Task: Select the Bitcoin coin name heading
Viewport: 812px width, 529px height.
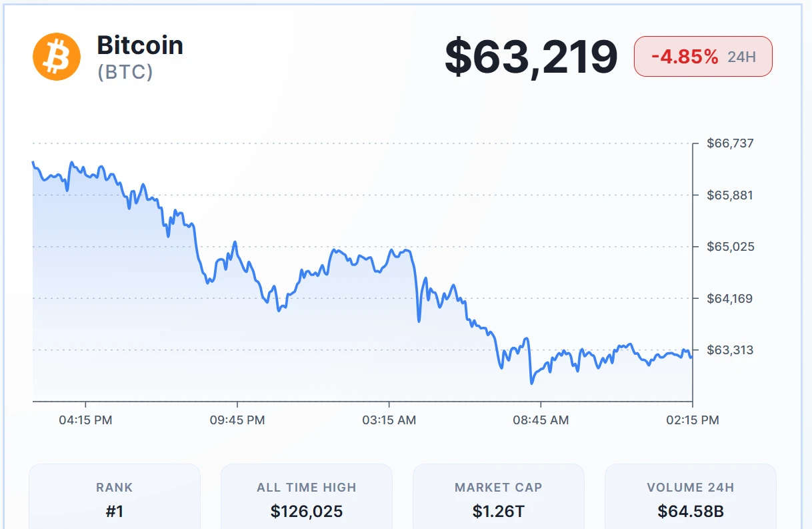Action: (140, 45)
